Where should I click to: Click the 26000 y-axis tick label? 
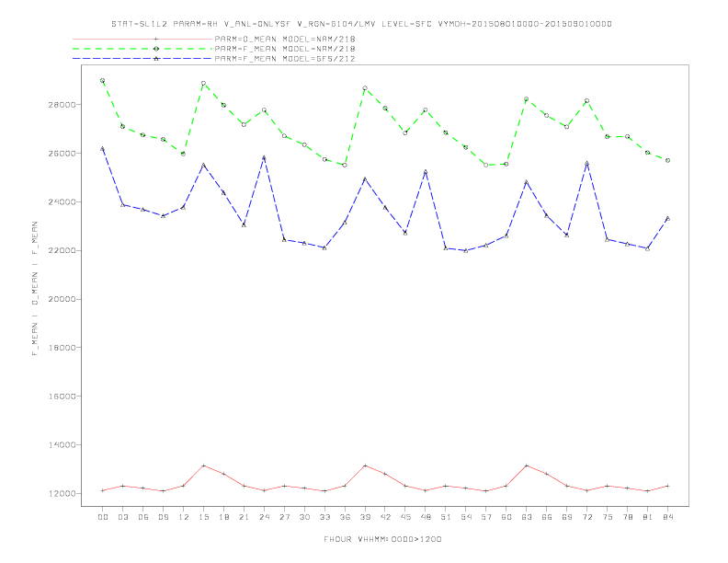[x=62, y=154]
